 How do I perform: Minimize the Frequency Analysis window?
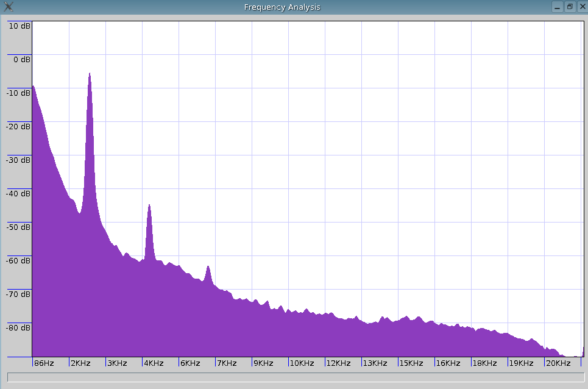(x=557, y=7)
